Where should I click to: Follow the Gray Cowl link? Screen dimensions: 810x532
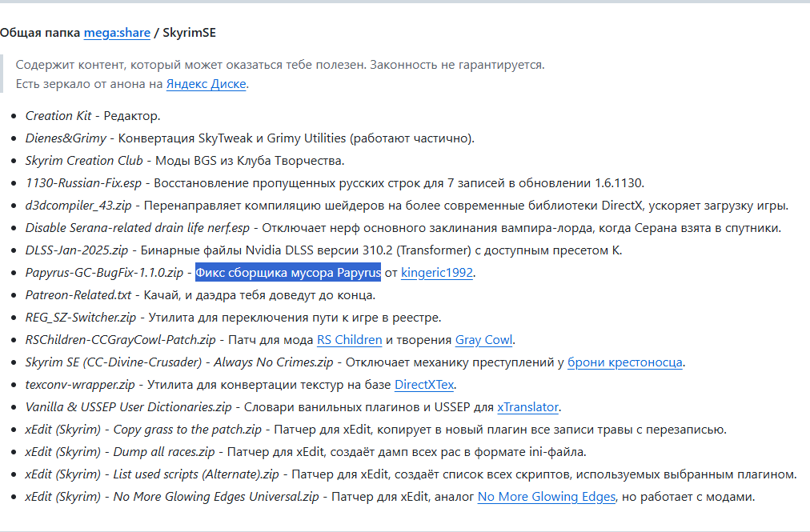(483, 340)
